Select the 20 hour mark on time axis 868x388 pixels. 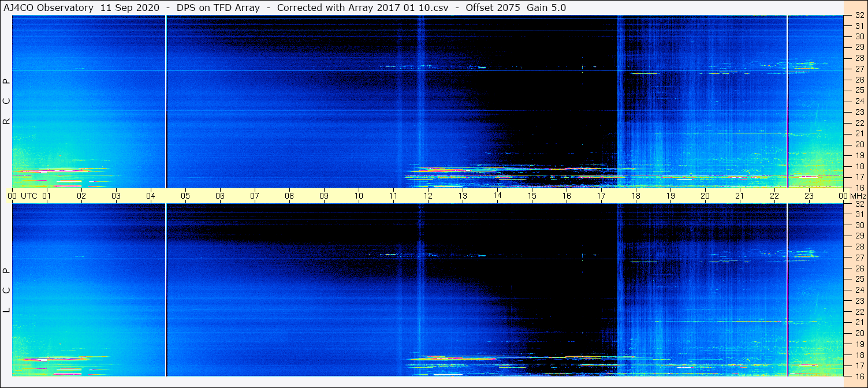(x=705, y=196)
